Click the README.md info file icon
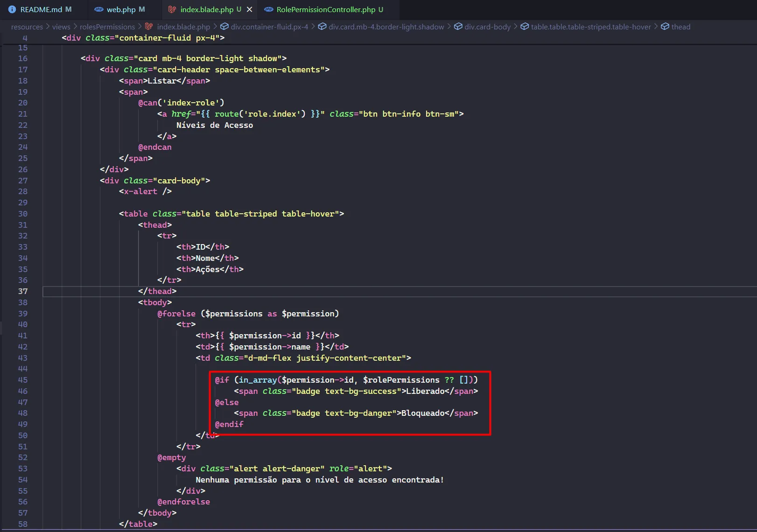 (x=12, y=9)
